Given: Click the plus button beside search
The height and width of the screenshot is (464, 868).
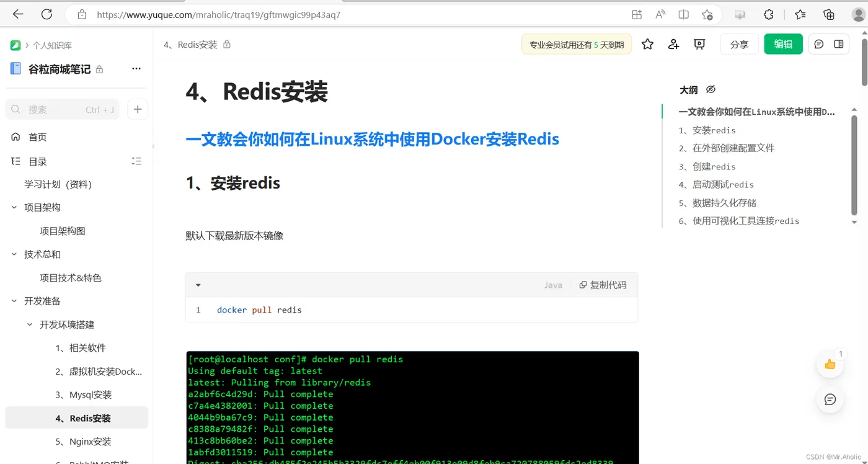Looking at the screenshot, I should coord(138,109).
